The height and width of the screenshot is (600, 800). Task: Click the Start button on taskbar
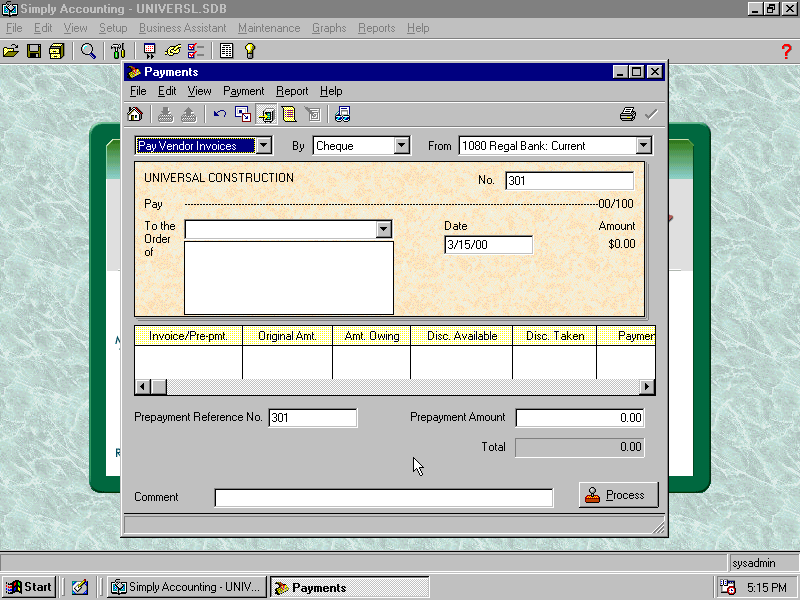(x=29, y=587)
